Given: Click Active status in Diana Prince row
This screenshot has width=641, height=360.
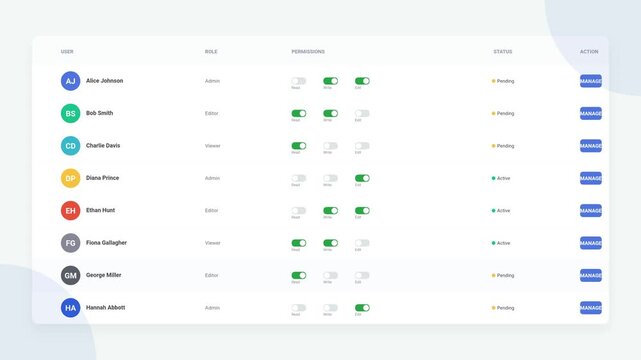Looking at the screenshot, I should [501, 178].
